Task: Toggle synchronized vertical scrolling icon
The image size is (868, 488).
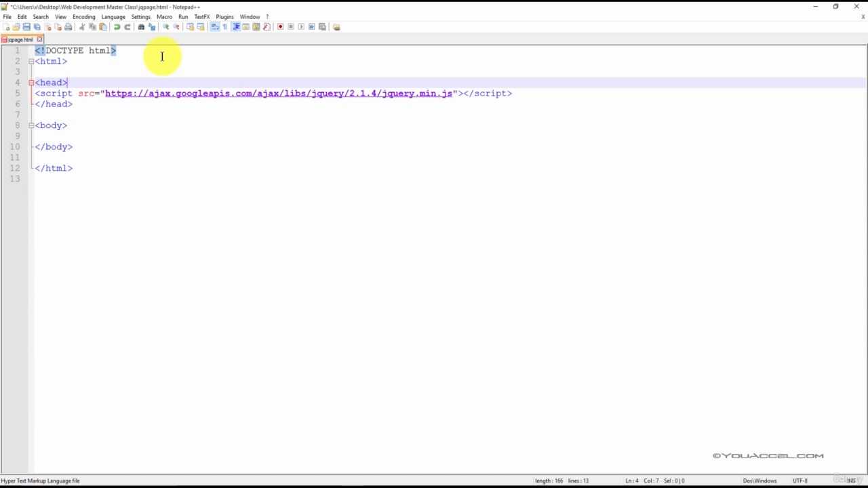Action: 190,27
